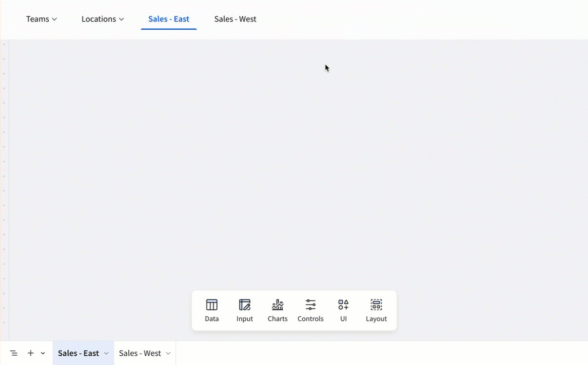
Task: Switch to Sales - West bottom page tab
Action: (x=140, y=353)
